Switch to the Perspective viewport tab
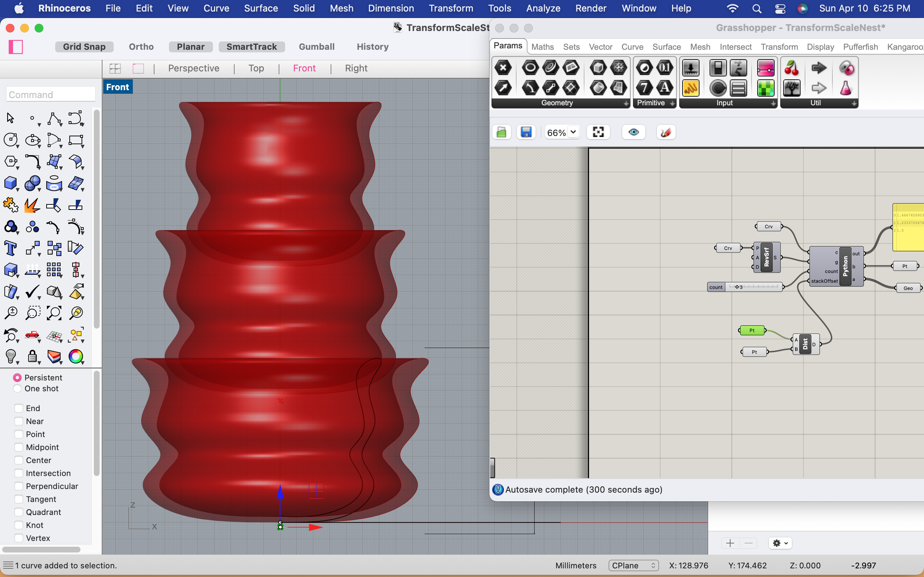 coord(193,68)
